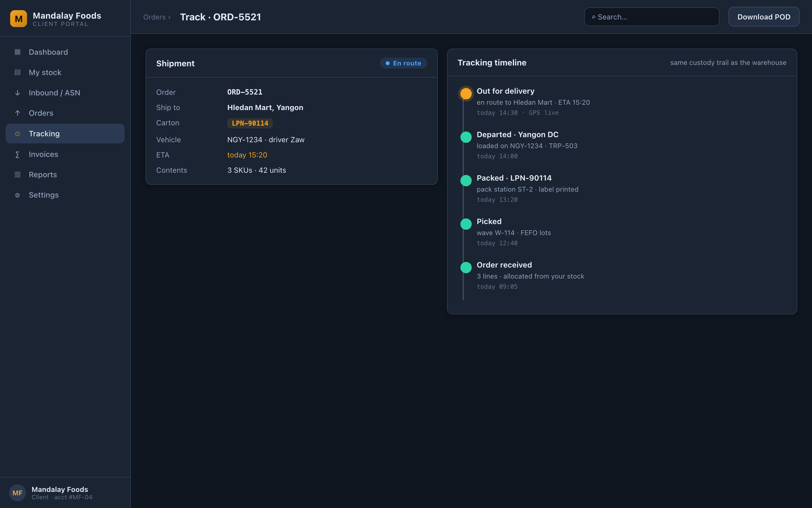Select the Out for delivery timeline marker

(x=466, y=93)
